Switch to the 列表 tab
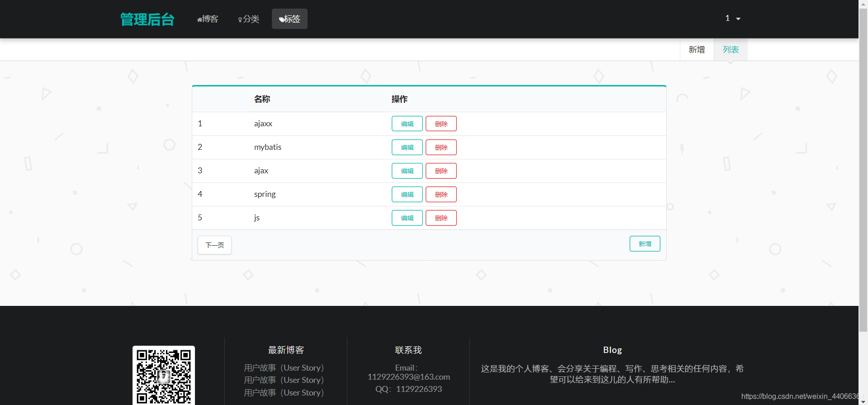Image resolution: width=868 pixels, height=405 pixels. coord(730,50)
